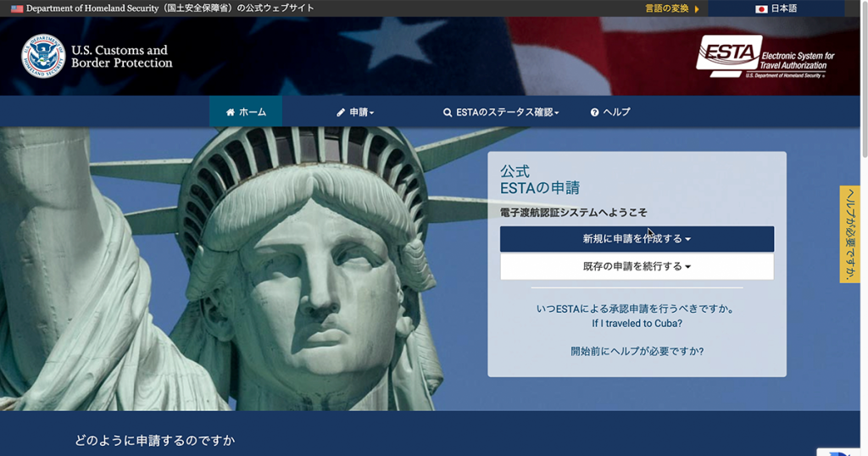
Task: Click the US flag icon at top left
Action: (x=16, y=8)
